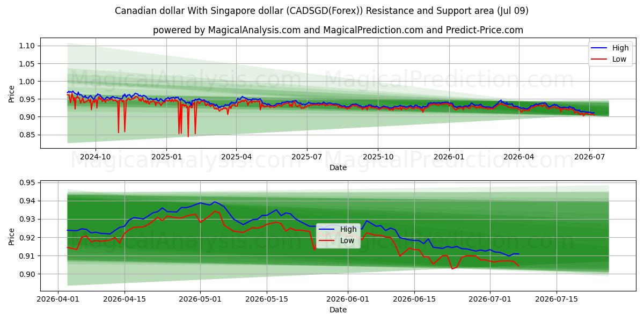This screenshot has height=322, width=644.
Task: Click the 2026-07 tick on top chart
Action: [589, 157]
